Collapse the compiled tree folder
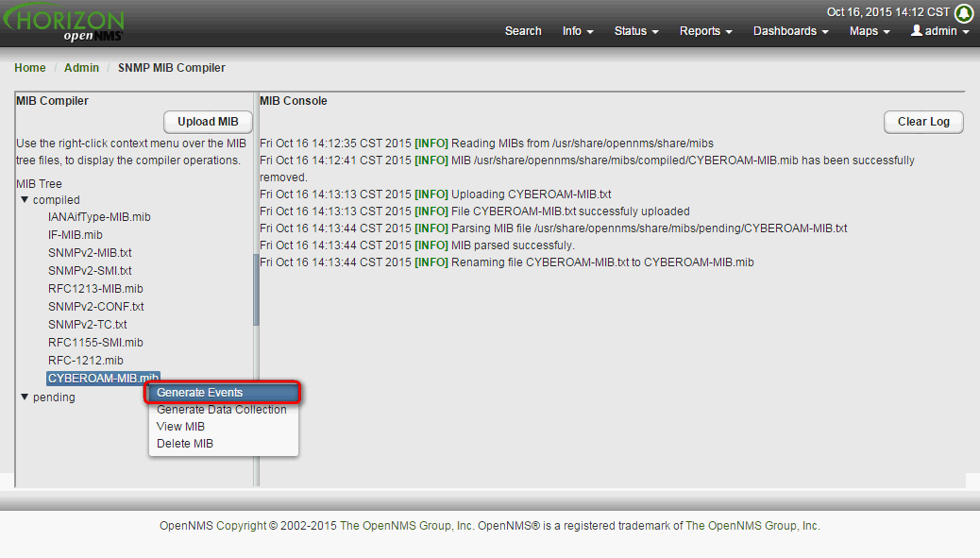The height and width of the screenshot is (558, 980). pos(25,200)
